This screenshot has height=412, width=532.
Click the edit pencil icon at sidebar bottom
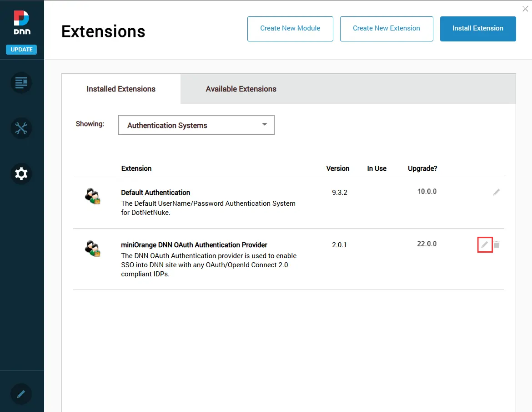tap(21, 394)
